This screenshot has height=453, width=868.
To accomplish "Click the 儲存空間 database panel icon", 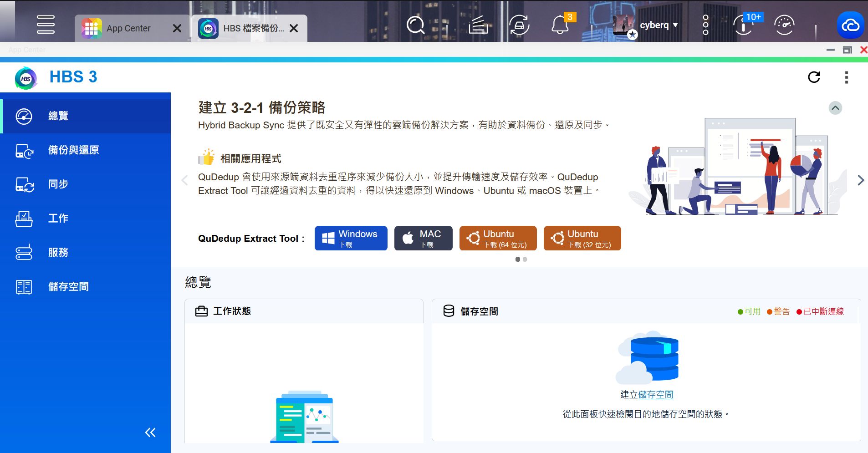I will [449, 311].
